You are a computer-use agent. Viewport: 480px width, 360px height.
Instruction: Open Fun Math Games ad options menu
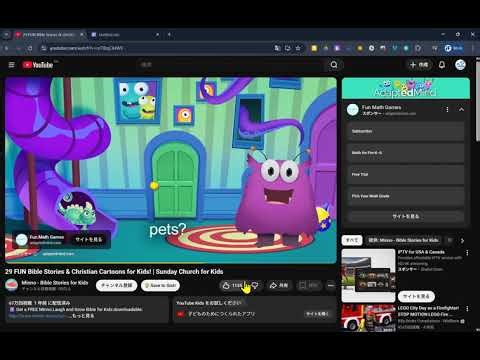point(447,110)
